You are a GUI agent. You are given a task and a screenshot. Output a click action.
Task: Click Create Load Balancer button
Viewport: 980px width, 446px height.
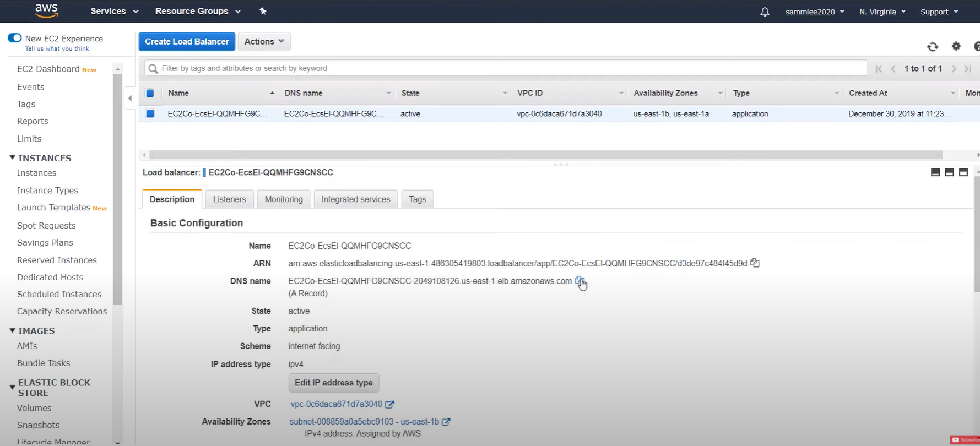pos(187,42)
